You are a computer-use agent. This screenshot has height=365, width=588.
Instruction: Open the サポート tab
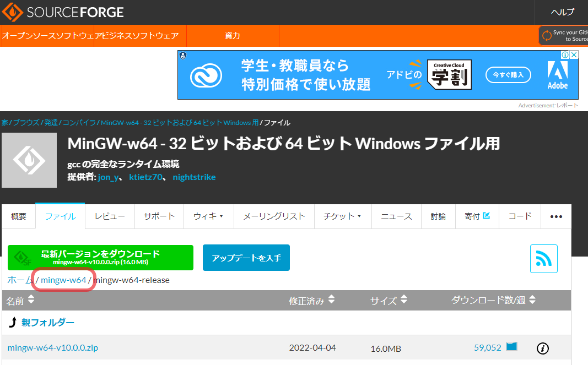(159, 216)
